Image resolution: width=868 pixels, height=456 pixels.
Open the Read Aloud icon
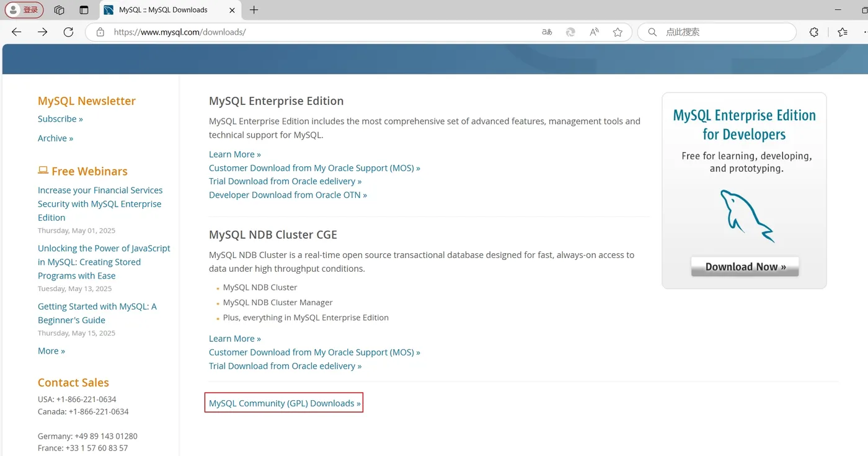pos(594,32)
